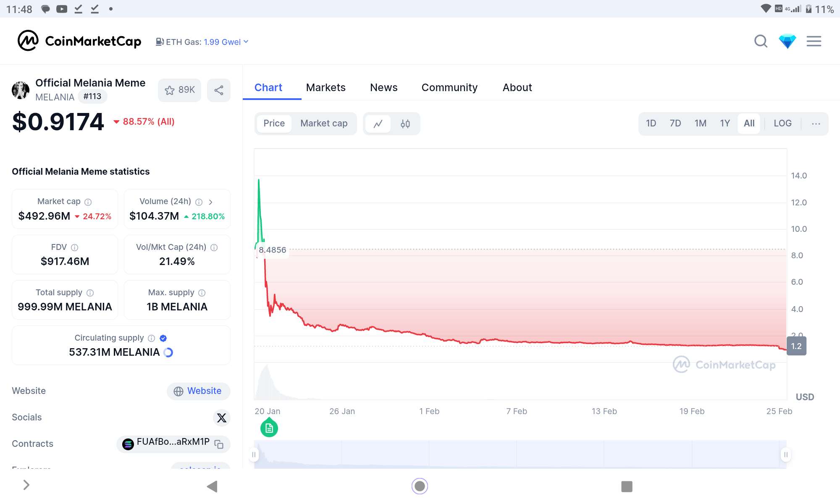
Task: Click the FUAfBo...aRxM1P contract link
Action: tap(173, 442)
